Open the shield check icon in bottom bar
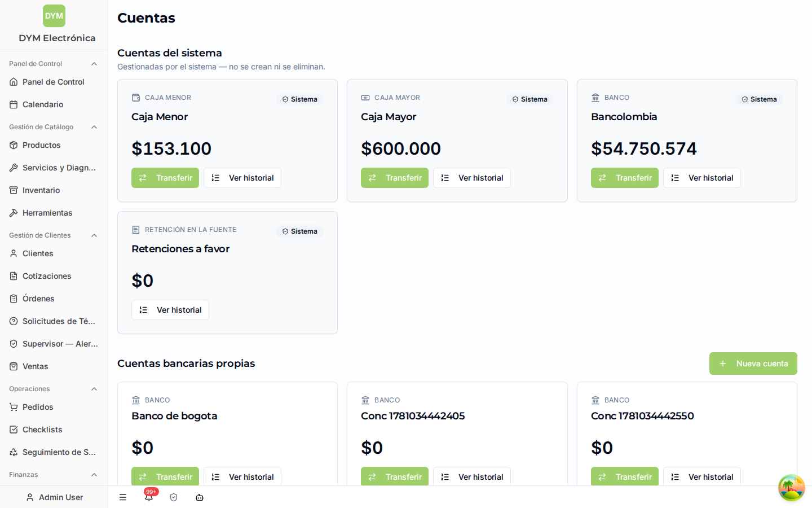Viewport: 812px width, 508px height. pyautogui.click(x=174, y=497)
